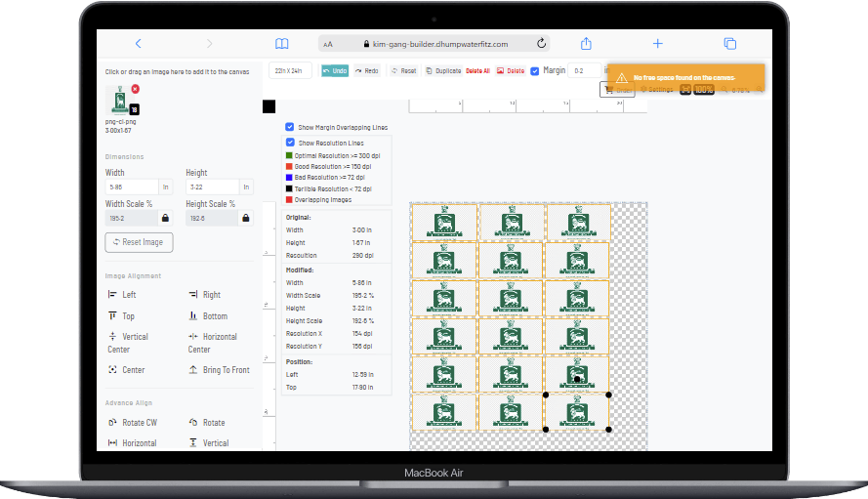Click Redo in the toolbar
868x499 pixels.
click(367, 70)
